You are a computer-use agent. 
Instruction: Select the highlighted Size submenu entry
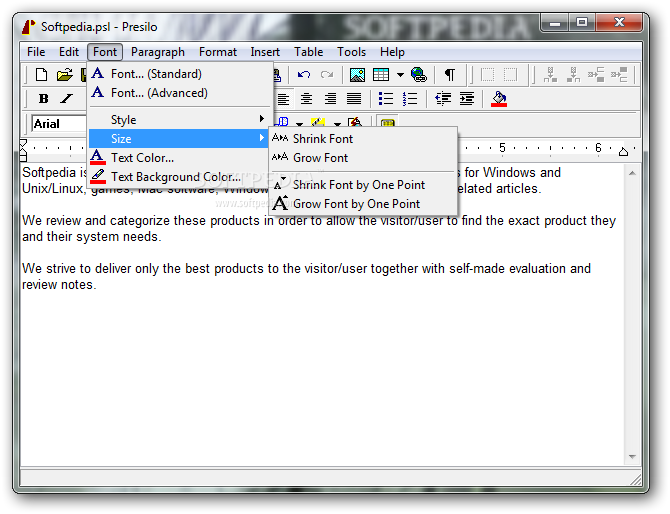(x=179, y=138)
